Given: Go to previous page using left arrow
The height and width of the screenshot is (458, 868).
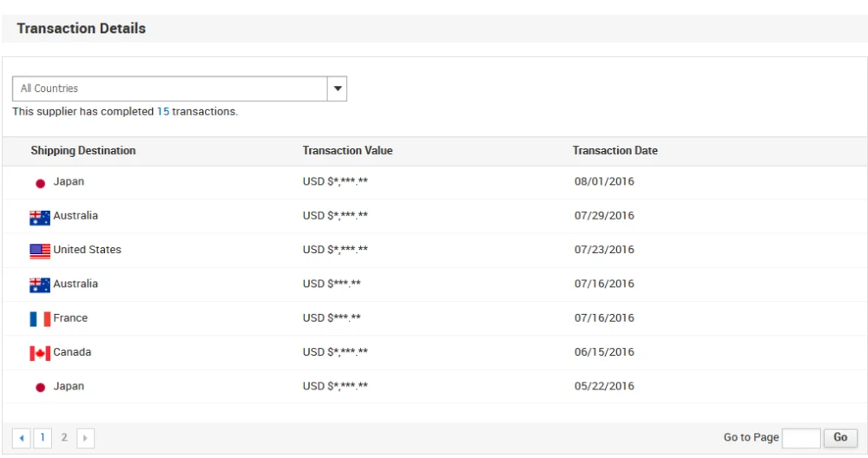Looking at the screenshot, I should coord(23,438).
